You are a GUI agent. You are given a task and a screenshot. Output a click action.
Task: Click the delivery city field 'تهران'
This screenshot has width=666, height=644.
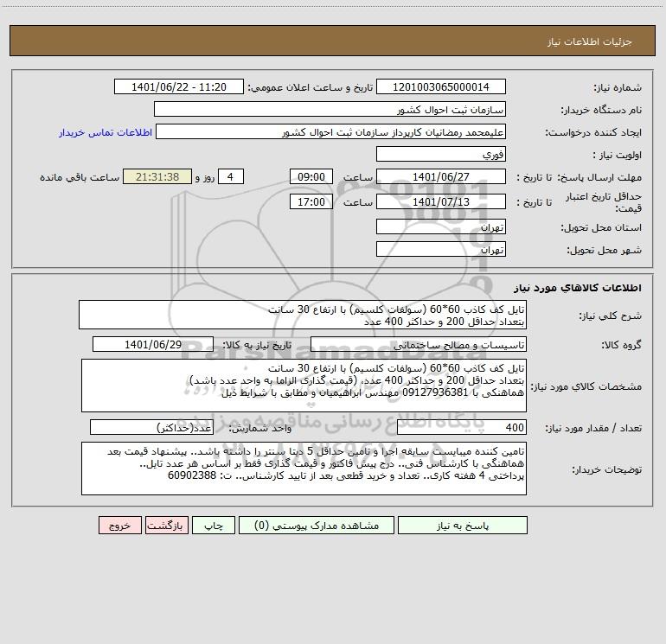441,249
